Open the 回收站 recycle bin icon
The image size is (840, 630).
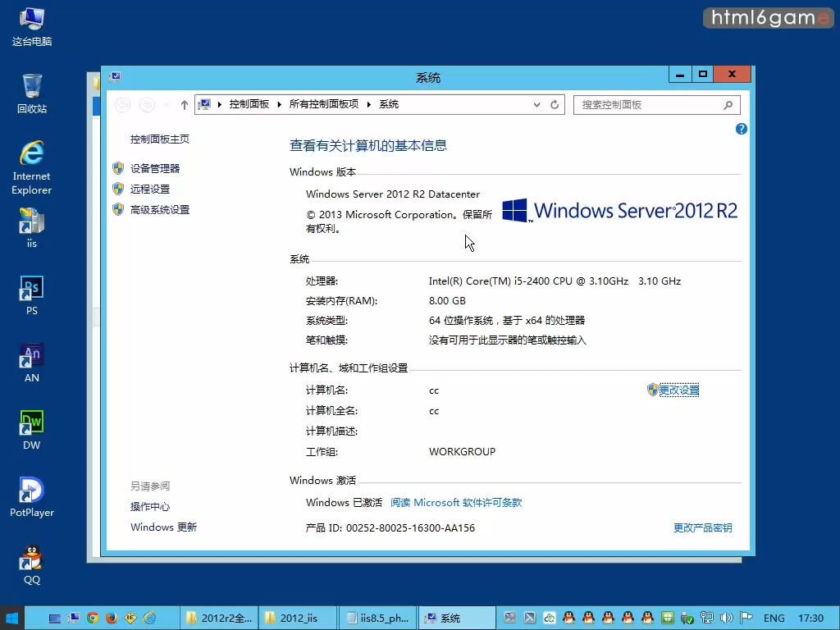[32, 94]
